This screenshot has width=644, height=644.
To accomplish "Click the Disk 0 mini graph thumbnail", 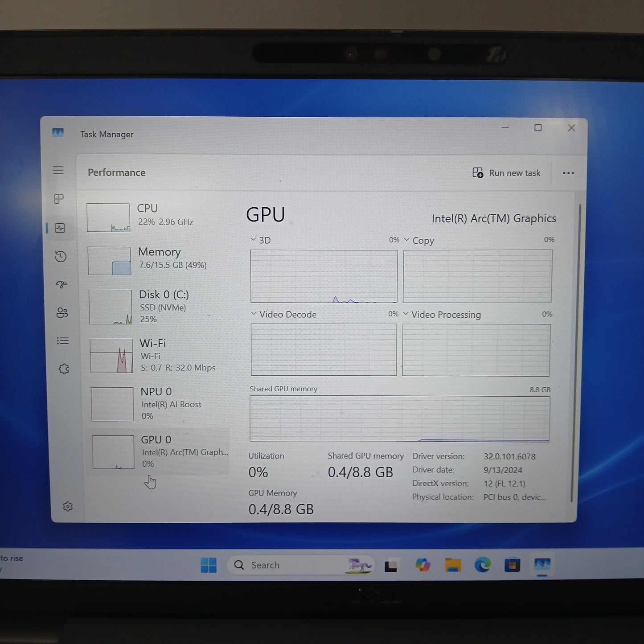I will coord(111,307).
